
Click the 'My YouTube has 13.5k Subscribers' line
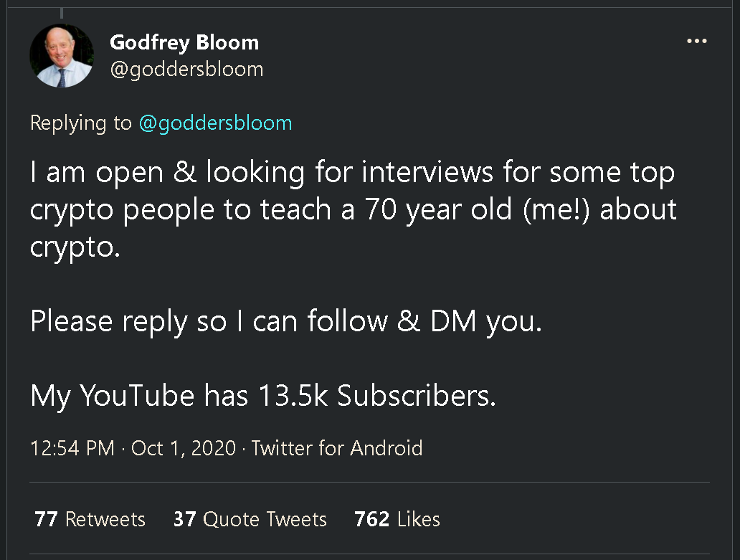click(x=262, y=396)
